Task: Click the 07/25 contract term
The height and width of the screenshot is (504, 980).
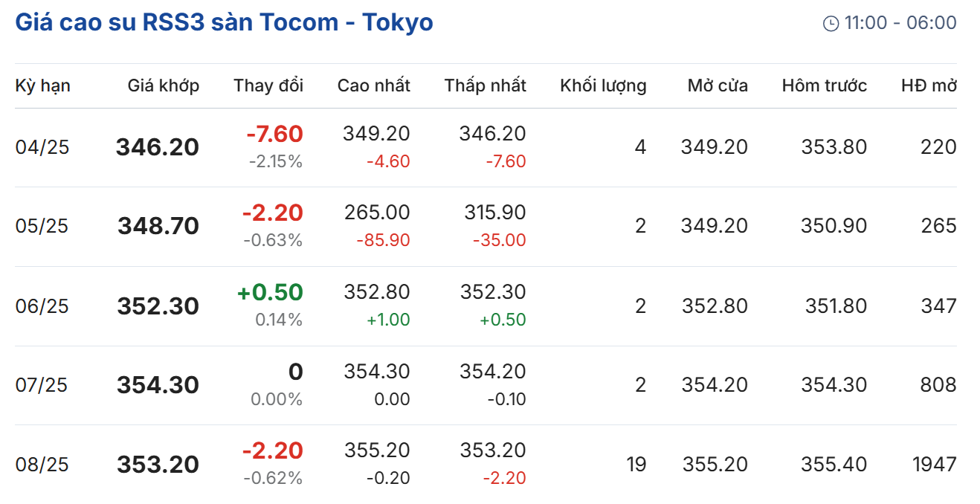Action: click(x=42, y=385)
